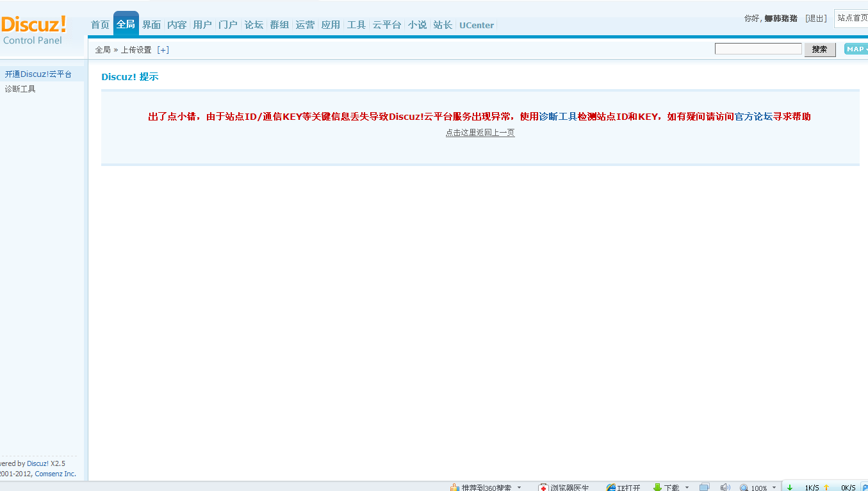Open the Comsenz Inc. footer link

55,474
